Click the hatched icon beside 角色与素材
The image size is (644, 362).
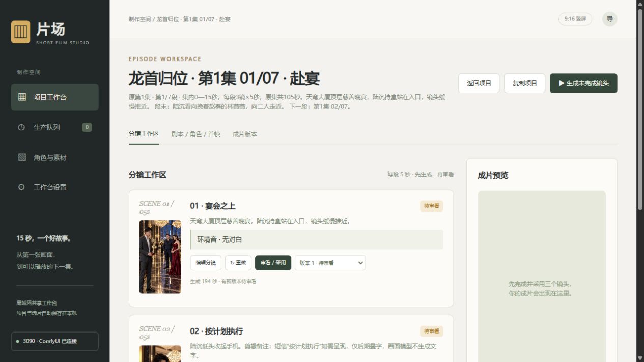22,157
